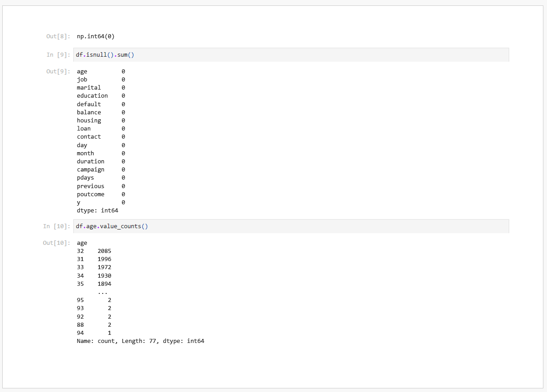Click the df.age.value_counts() code cell

(x=291, y=226)
